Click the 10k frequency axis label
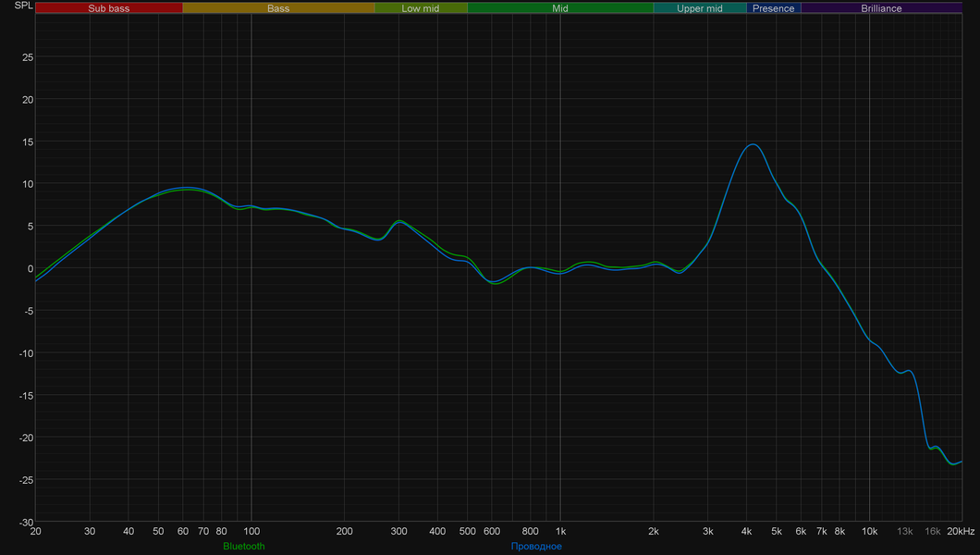 pos(869,531)
